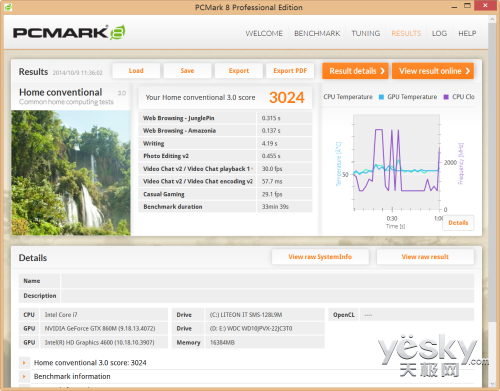Expand Home conventional 3.0 score section
The width and height of the screenshot is (500, 391).
(x=24, y=363)
